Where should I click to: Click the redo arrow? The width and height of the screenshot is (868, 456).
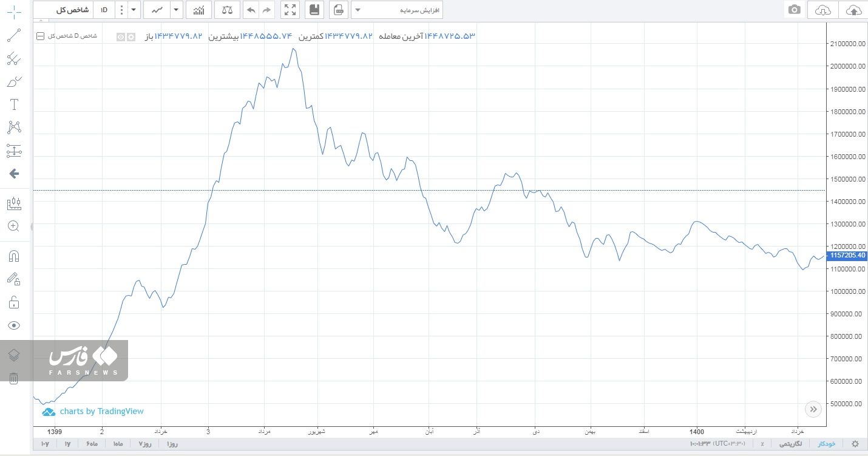pyautogui.click(x=266, y=10)
